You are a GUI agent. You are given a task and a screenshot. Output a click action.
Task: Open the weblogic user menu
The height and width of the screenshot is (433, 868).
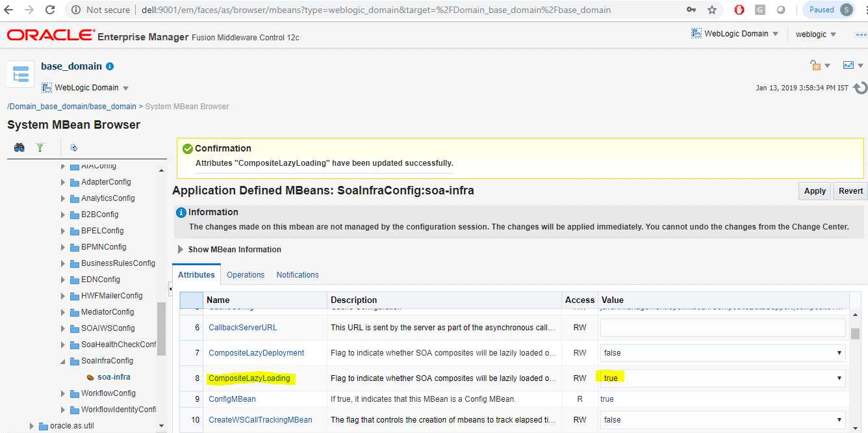(816, 34)
